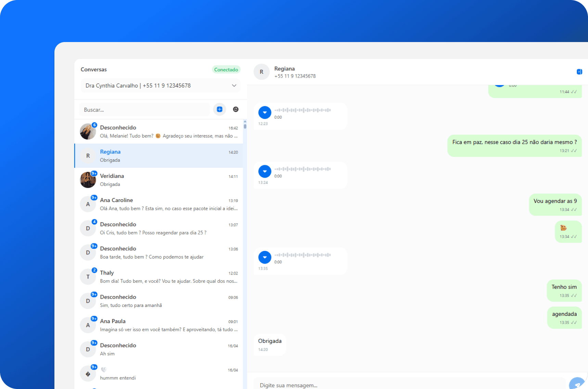
Task: Open the Ana Paula conversation
Action: click(x=159, y=325)
